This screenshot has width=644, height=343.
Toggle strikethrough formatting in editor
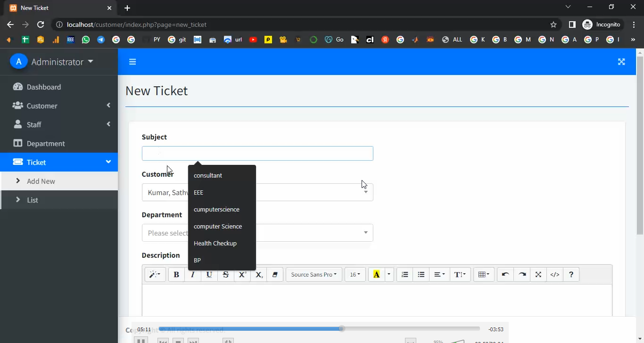coord(226,275)
